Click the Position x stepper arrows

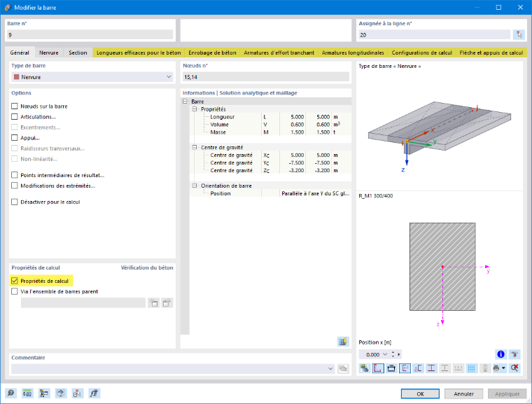pyautogui.click(x=393, y=354)
